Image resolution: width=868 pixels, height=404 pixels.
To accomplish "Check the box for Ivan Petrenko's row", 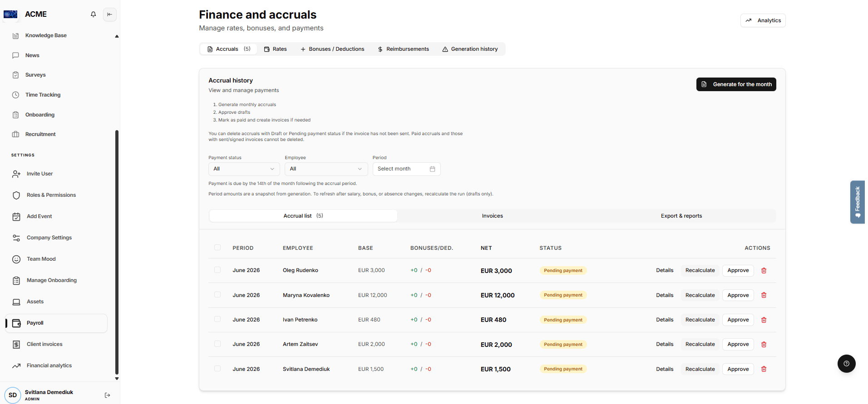I will coord(217,319).
